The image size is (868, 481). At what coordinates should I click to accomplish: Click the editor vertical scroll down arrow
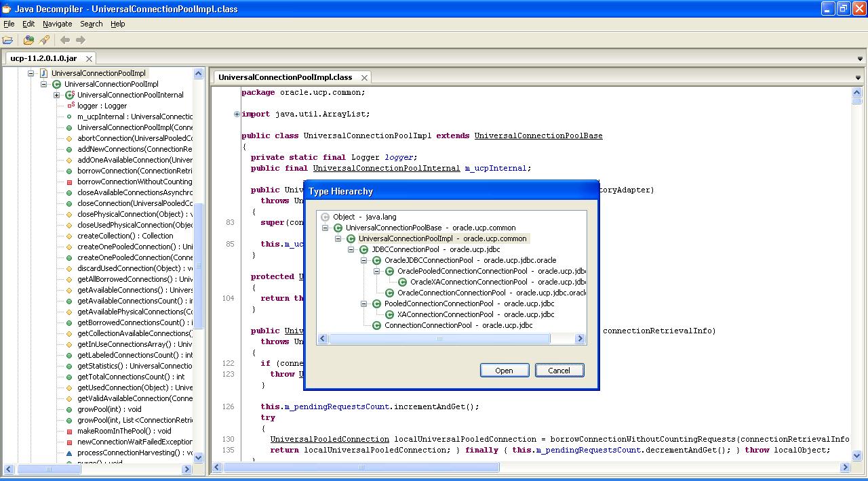(x=857, y=455)
